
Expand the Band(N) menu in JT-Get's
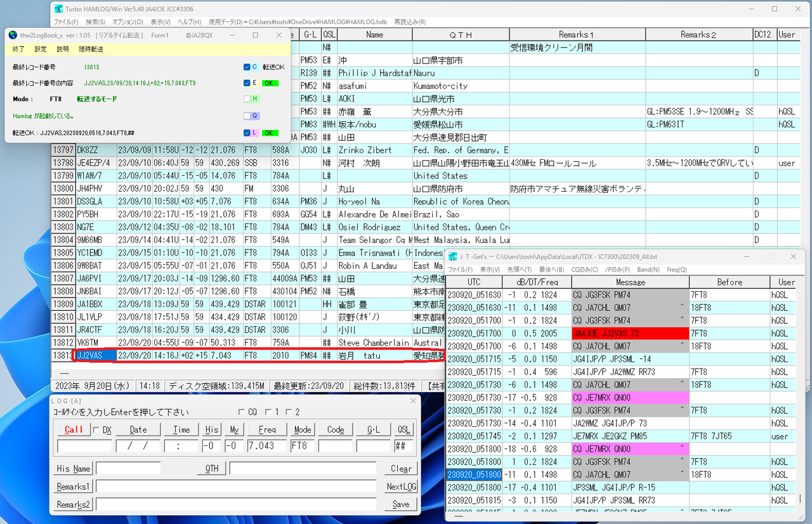(648, 270)
